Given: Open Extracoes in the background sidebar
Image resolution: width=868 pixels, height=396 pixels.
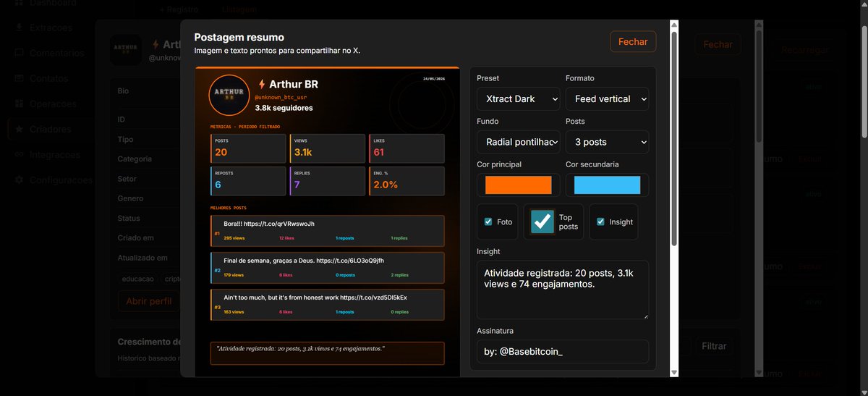Looking at the screenshot, I should pos(51,28).
